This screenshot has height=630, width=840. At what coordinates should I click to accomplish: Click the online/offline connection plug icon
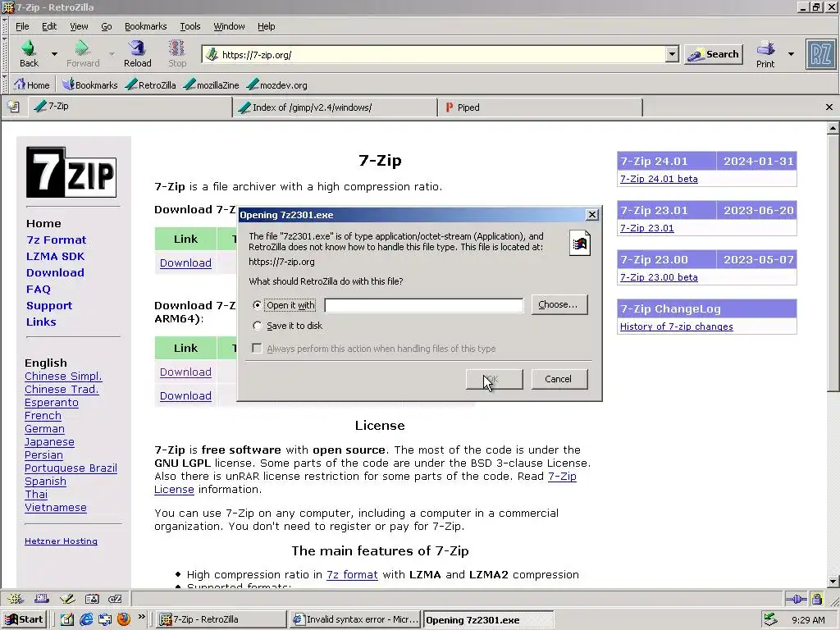coord(796,599)
